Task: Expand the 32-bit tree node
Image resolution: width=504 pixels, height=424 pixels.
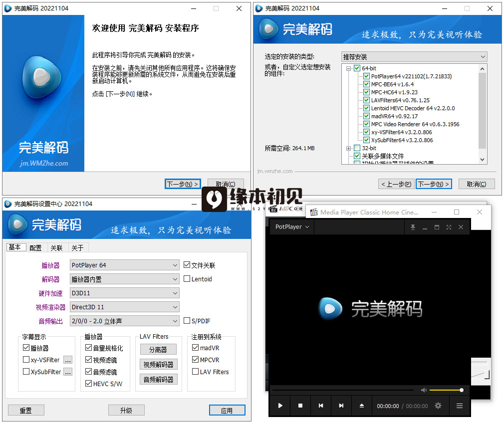Action: [x=348, y=148]
